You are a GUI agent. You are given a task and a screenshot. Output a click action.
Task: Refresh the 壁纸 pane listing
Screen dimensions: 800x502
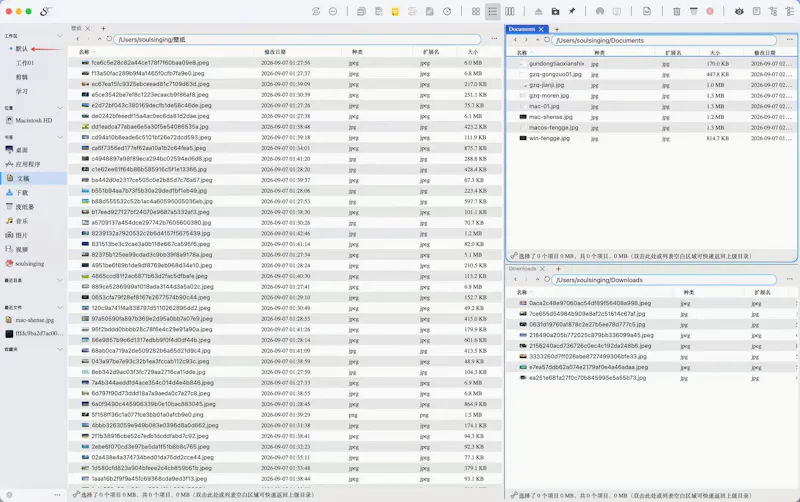point(109,39)
